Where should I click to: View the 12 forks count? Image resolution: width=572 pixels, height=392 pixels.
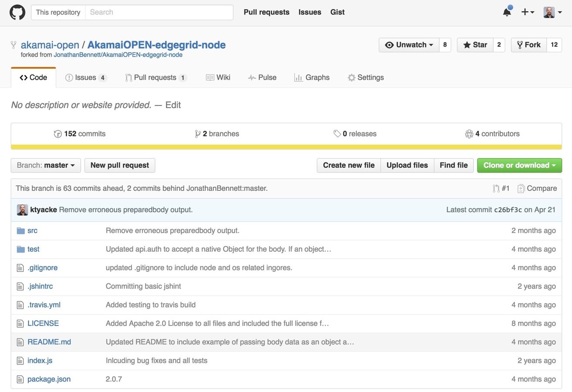click(554, 45)
